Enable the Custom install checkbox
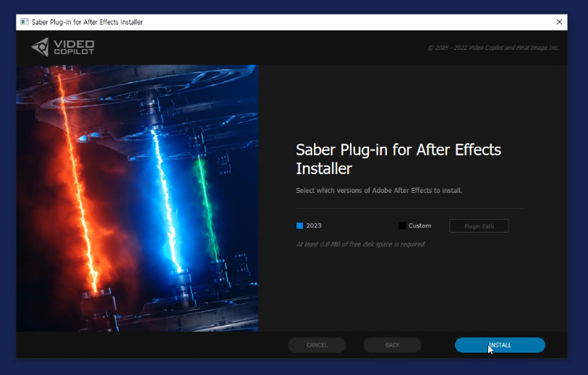This screenshot has width=588, height=375. (401, 225)
